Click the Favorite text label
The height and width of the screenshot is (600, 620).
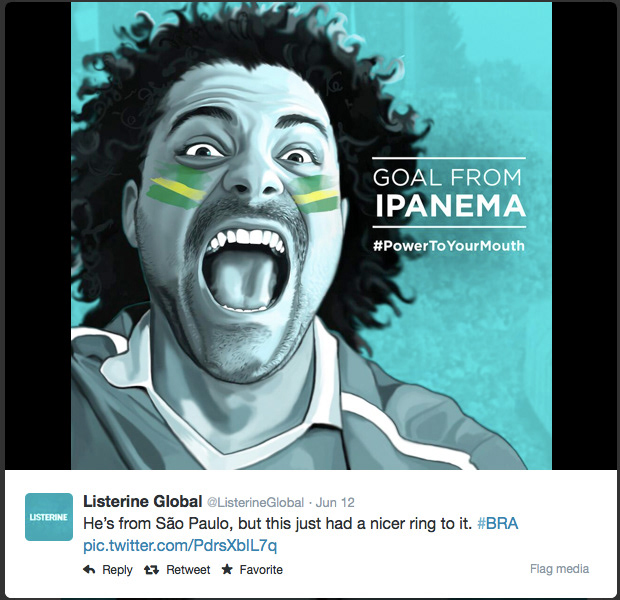tap(261, 570)
